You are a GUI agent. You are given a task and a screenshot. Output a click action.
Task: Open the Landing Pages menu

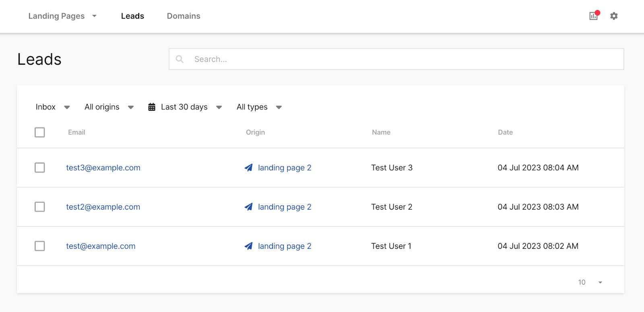(62, 16)
